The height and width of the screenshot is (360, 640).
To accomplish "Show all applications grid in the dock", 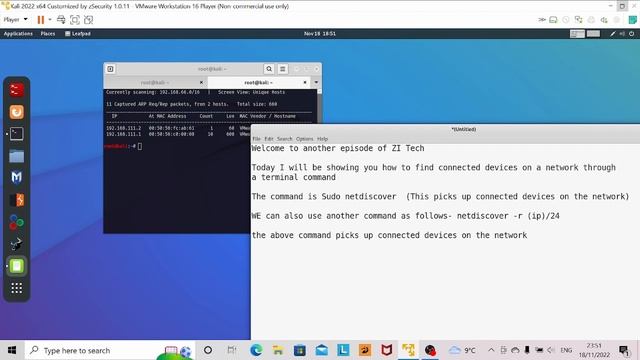I will [17, 288].
